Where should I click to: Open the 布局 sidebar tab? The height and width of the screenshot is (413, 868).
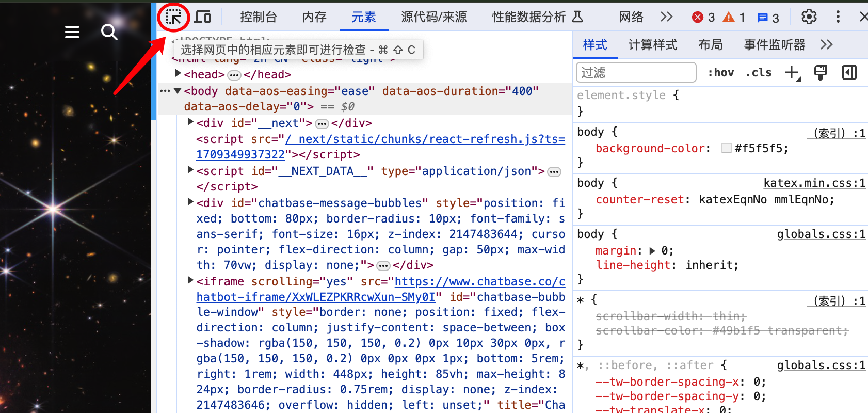711,45
